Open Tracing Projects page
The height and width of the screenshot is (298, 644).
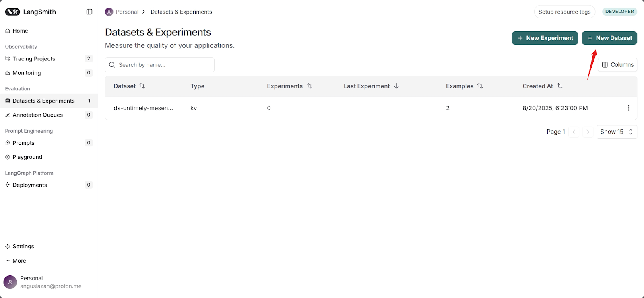49,59
